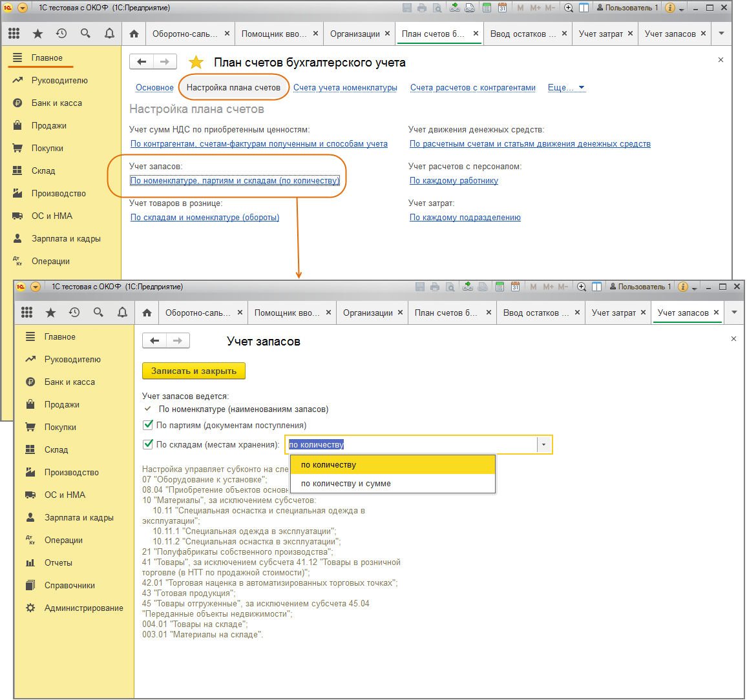This screenshot has height=700, width=747.
Task: Open the History clock icon in the lower toolbar
Action: pos(74,313)
